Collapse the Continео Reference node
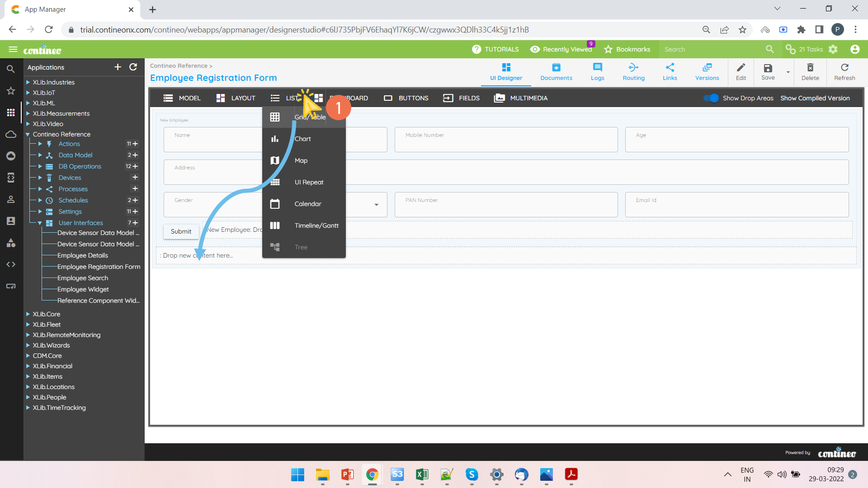Viewport: 868px width, 488px height. pyautogui.click(x=28, y=134)
